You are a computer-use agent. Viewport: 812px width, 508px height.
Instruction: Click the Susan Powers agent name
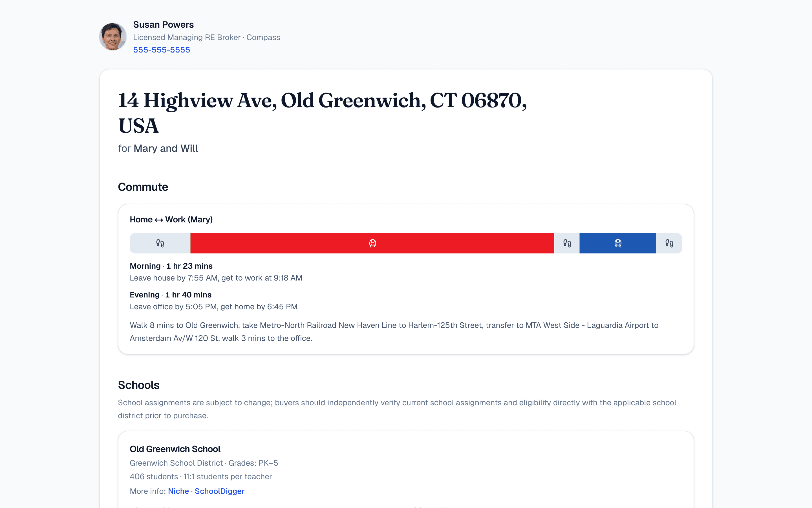pyautogui.click(x=164, y=25)
